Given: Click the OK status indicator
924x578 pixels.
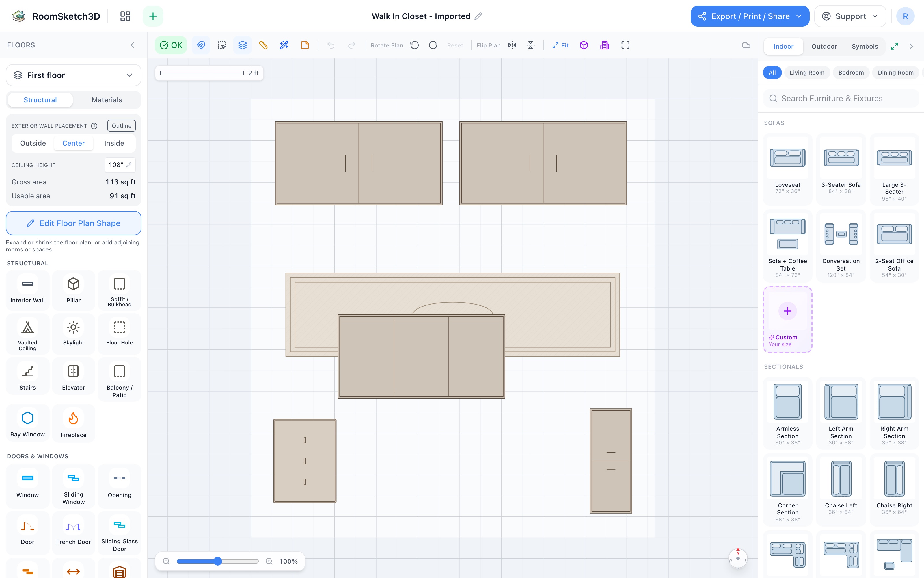Looking at the screenshot, I should (171, 45).
